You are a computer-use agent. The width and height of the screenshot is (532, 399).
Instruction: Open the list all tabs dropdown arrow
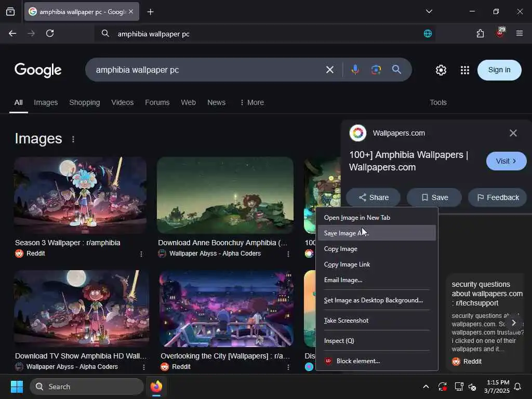coord(429,11)
